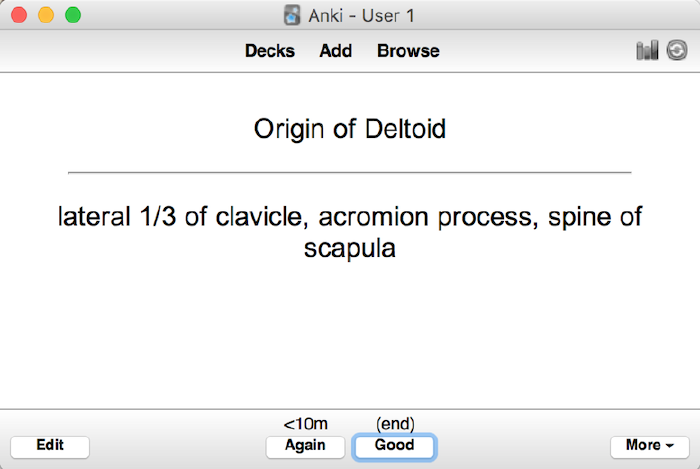
Task: Click the question text 'Origin of Deltoid'
Action: 349,129
